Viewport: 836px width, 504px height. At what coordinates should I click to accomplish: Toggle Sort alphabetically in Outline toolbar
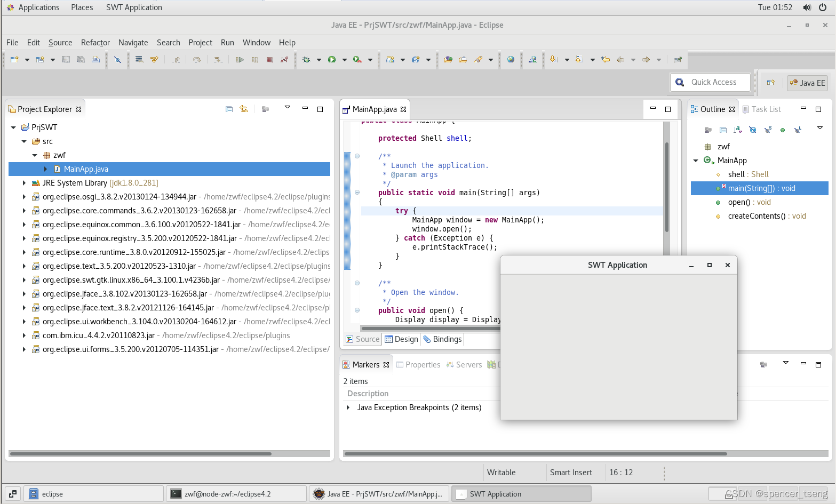[x=737, y=129]
